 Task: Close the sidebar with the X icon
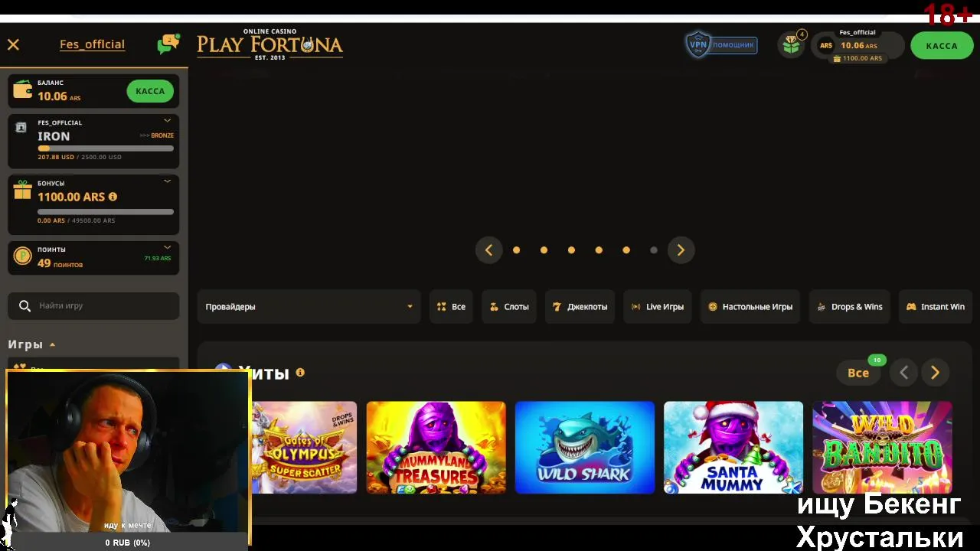[x=13, y=44]
